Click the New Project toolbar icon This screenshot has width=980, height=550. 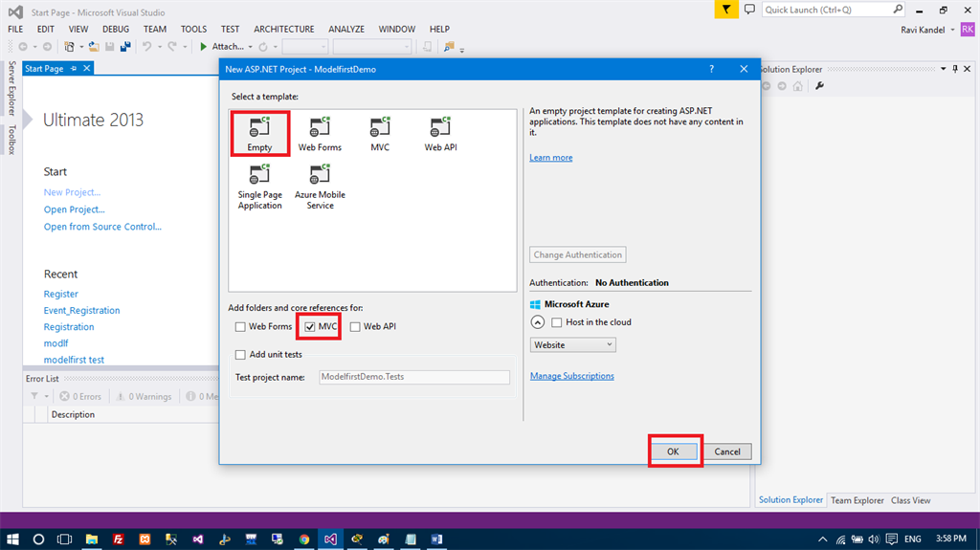[69, 47]
